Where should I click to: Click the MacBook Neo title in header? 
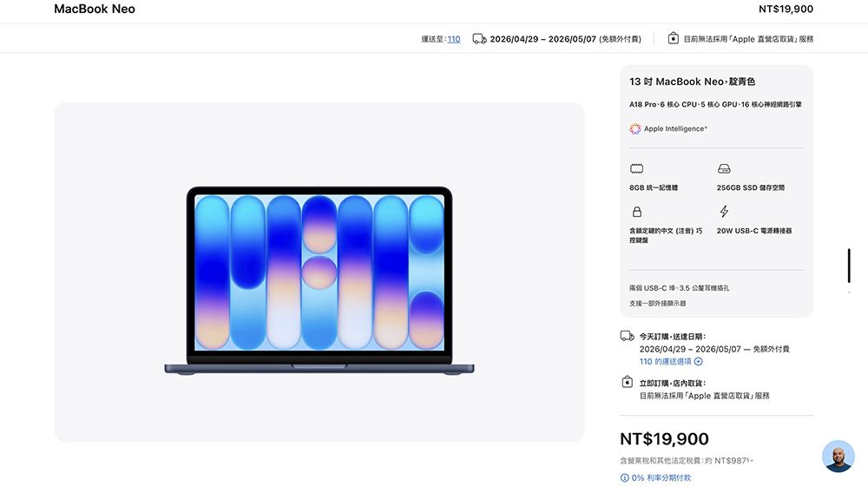[95, 9]
